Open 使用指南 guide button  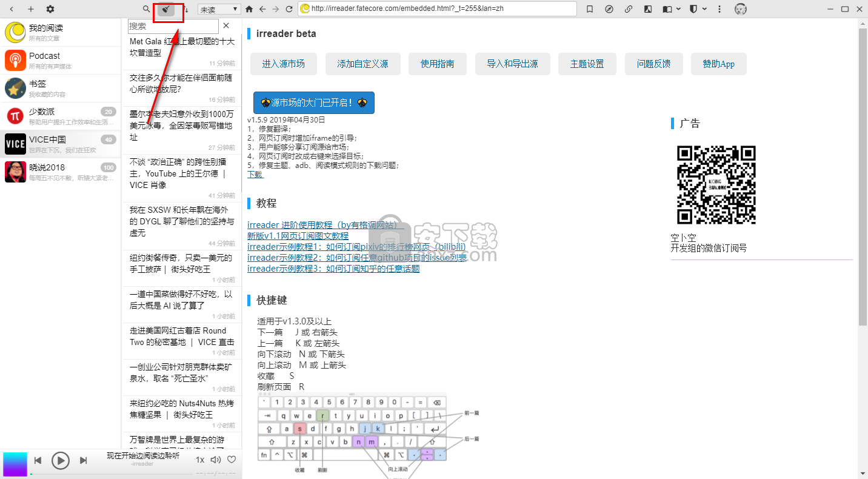coord(438,64)
